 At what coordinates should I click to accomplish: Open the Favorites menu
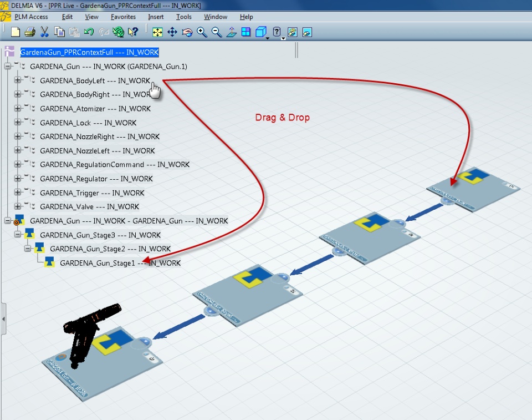(x=123, y=17)
